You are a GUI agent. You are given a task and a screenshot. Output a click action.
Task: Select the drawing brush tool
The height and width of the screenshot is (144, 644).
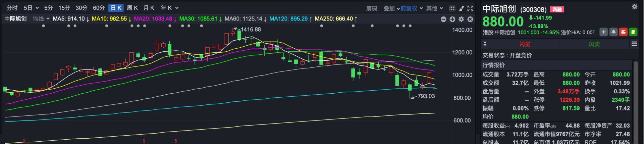(x=461, y=8)
